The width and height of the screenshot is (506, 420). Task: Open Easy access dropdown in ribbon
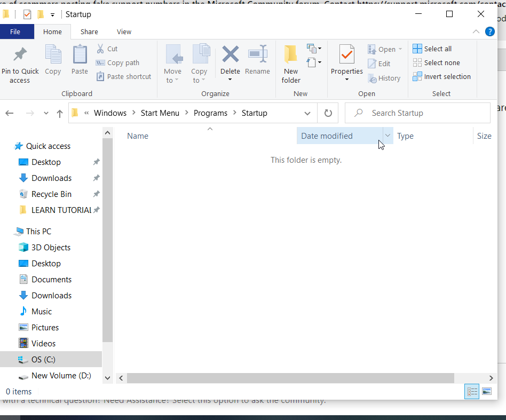(314, 62)
